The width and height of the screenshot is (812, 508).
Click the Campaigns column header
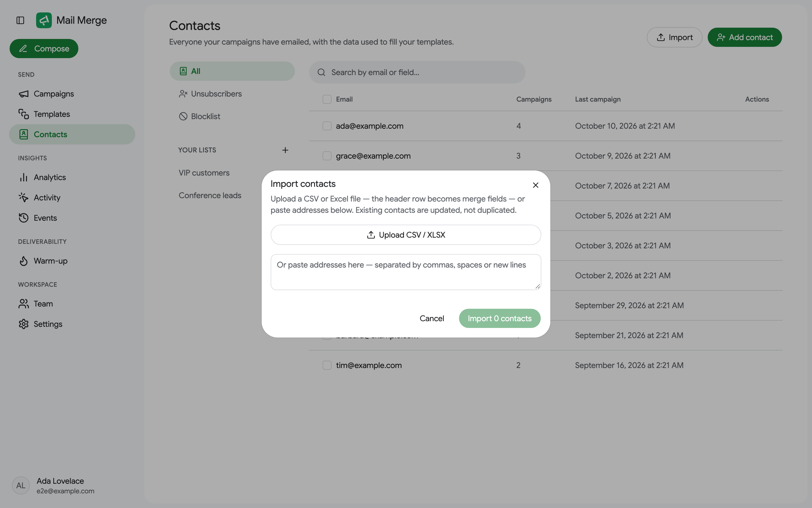pos(533,99)
